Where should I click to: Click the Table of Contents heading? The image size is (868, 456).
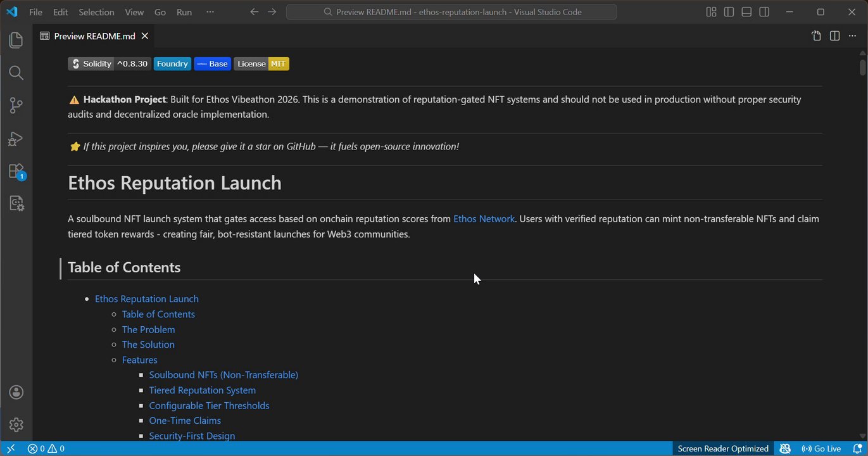point(124,267)
